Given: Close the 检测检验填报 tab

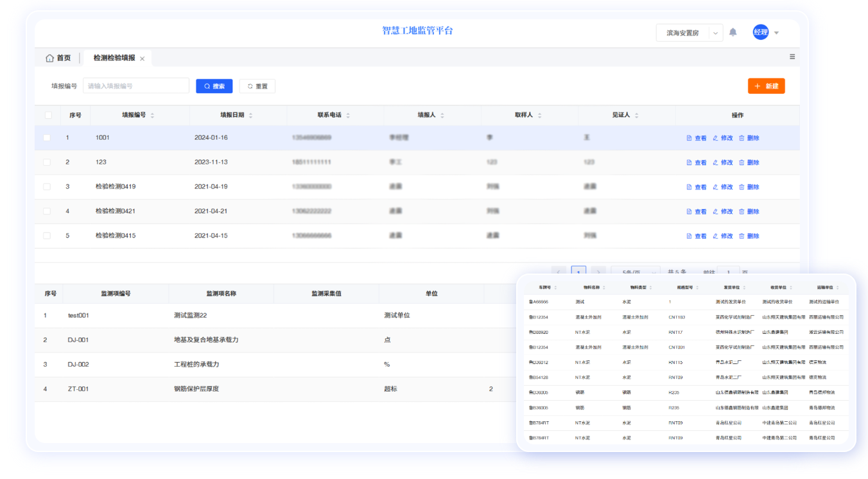Looking at the screenshot, I should [142, 58].
